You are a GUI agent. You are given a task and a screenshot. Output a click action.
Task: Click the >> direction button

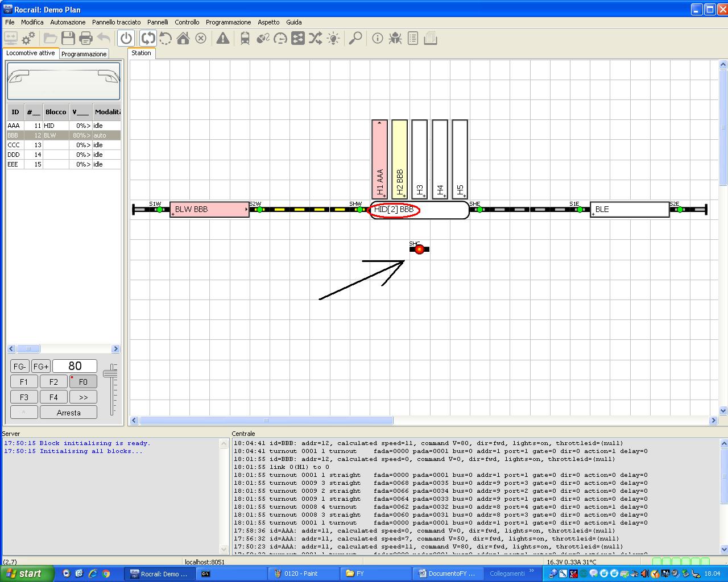(x=83, y=397)
